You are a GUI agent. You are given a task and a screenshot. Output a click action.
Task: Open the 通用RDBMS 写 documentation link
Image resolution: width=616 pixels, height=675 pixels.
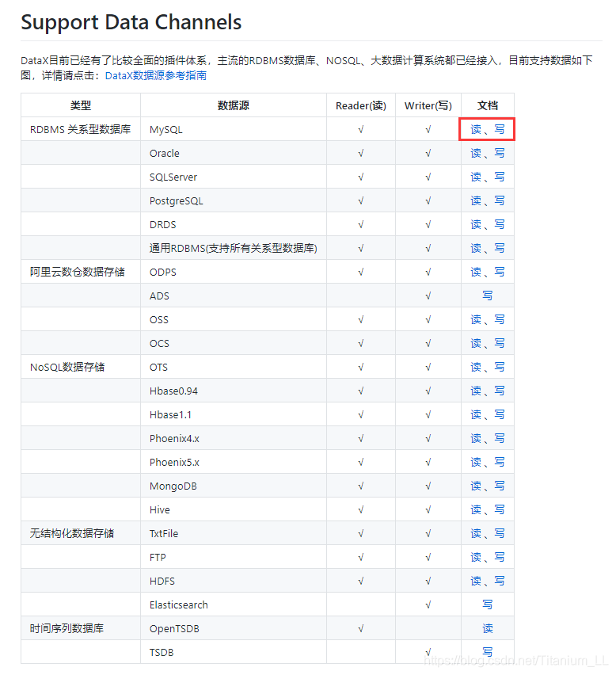499,248
